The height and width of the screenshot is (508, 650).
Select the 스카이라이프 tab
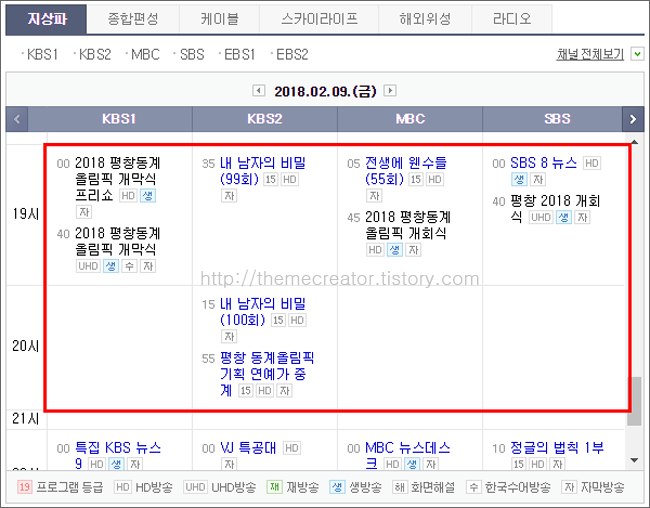[x=319, y=19]
